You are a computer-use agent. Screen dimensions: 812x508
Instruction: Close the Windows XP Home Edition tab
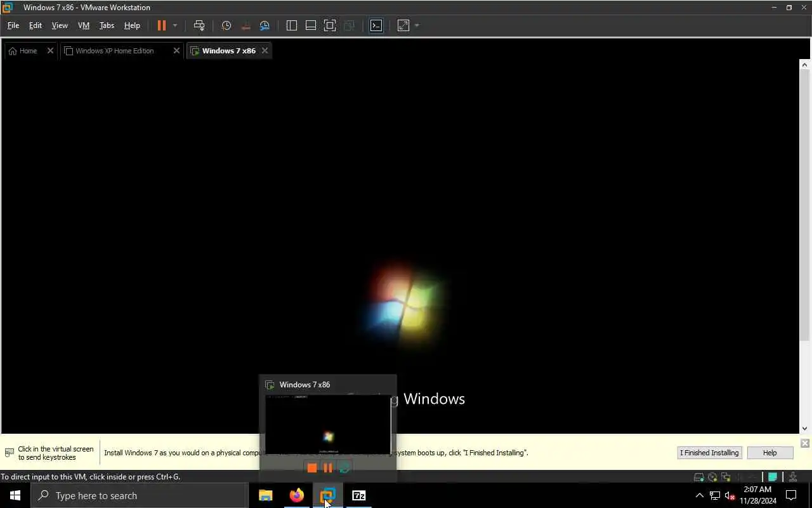click(x=176, y=51)
